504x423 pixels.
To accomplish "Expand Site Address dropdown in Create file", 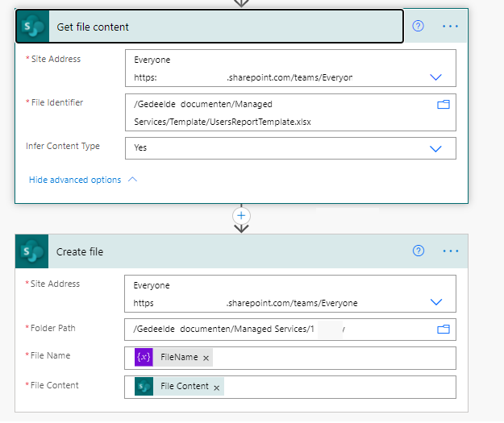I will 436,302.
